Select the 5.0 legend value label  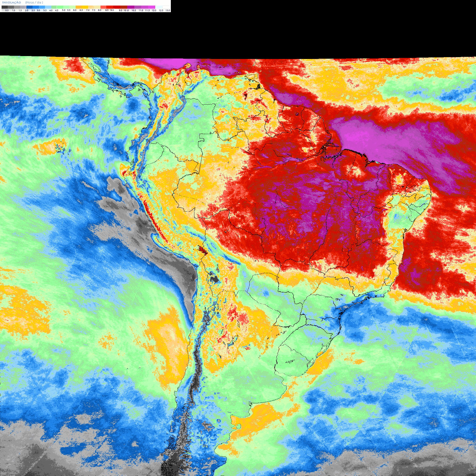63,10
